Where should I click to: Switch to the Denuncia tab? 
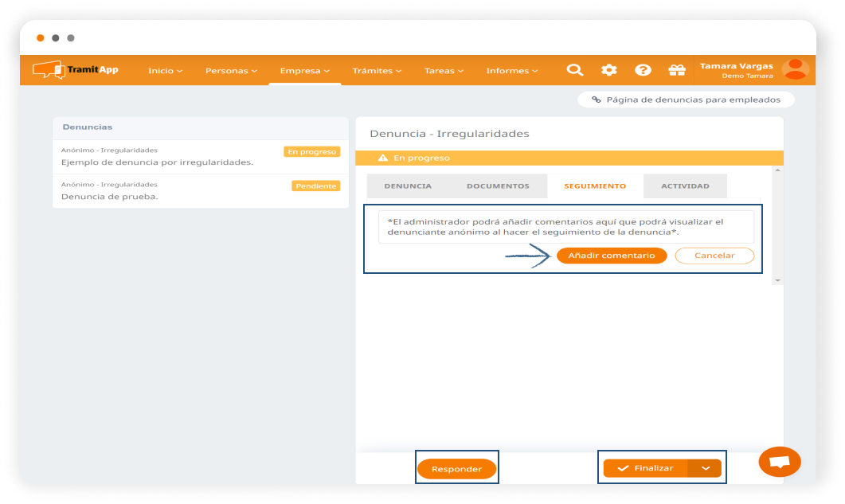pyautogui.click(x=408, y=186)
